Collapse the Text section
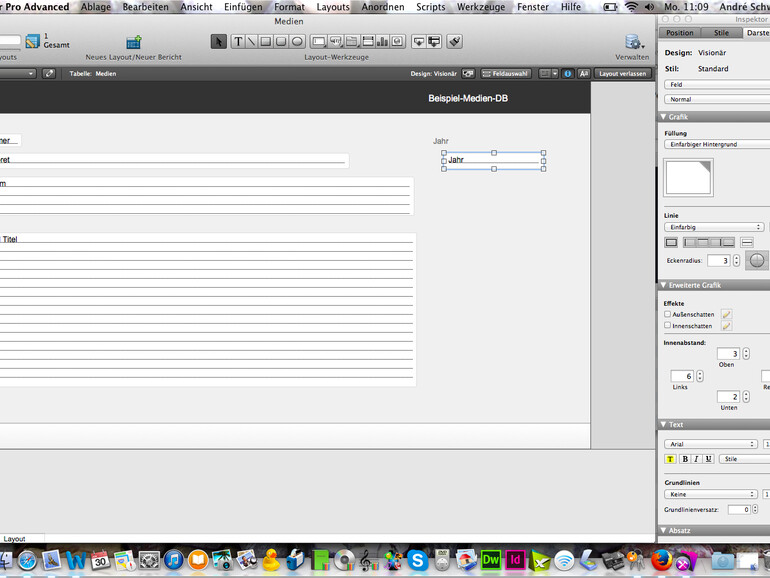 (663, 425)
